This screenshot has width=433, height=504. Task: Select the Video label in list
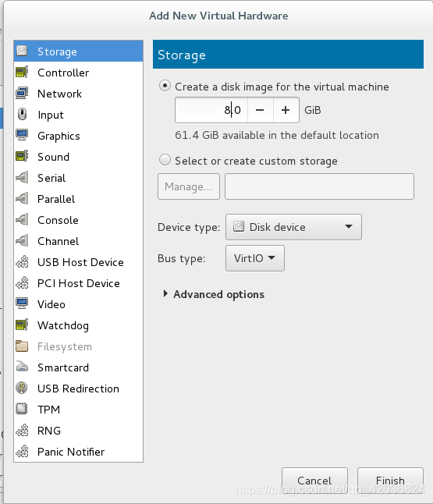(51, 304)
